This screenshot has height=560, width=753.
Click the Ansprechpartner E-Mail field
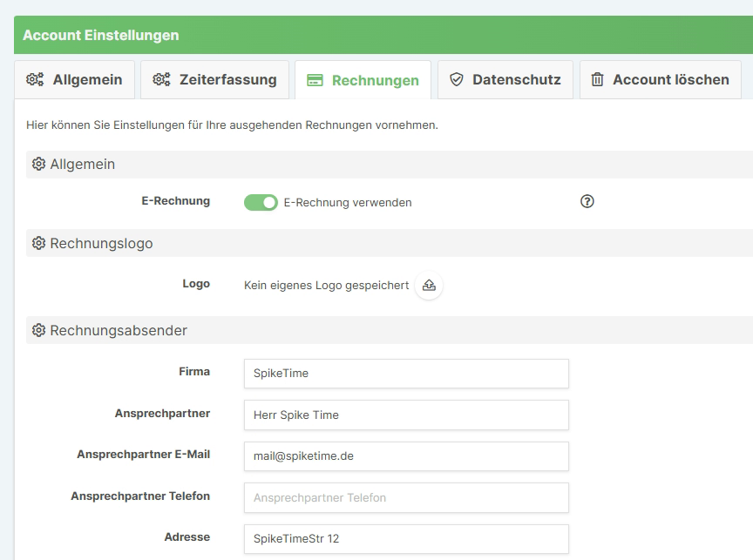point(407,456)
